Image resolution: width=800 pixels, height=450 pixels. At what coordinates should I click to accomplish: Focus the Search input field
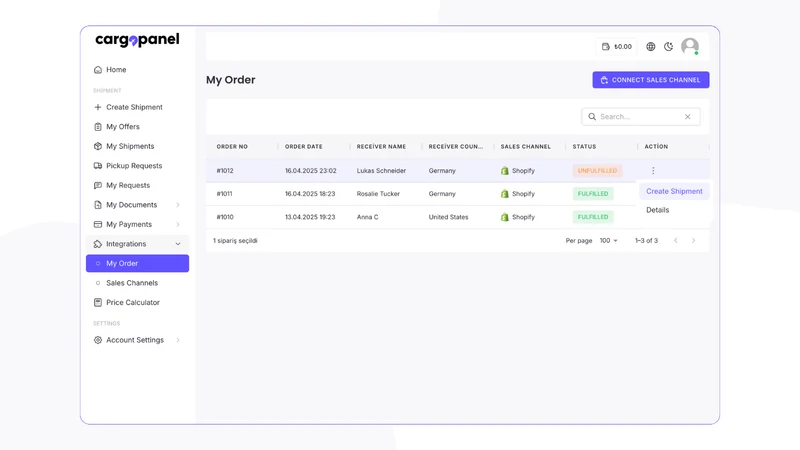click(641, 117)
